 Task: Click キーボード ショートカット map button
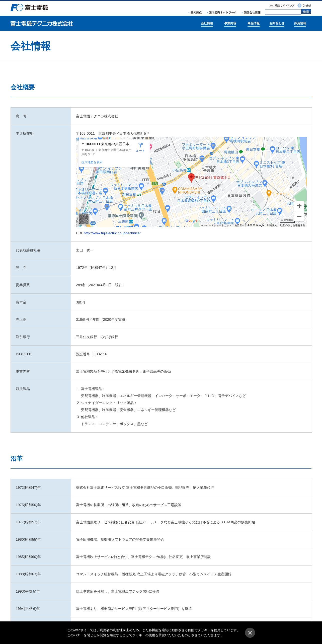[x=216, y=225]
